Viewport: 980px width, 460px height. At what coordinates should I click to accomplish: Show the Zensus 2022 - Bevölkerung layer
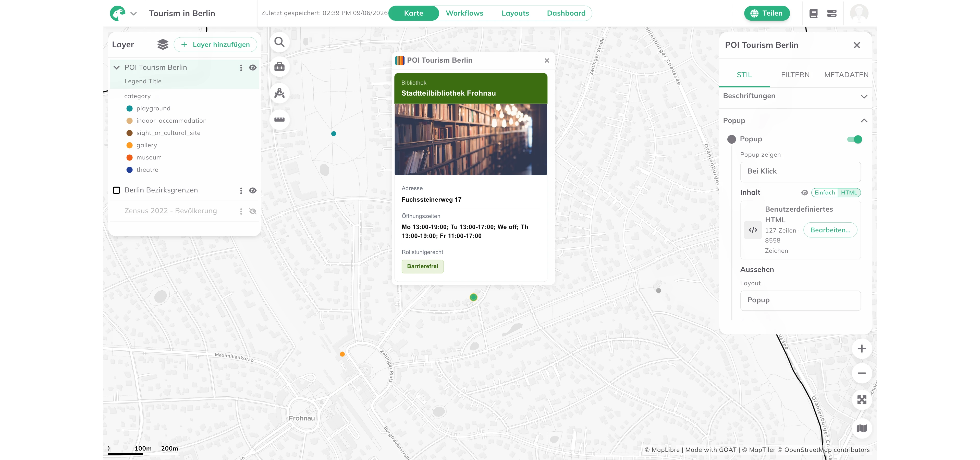pyautogui.click(x=253, y=211)
